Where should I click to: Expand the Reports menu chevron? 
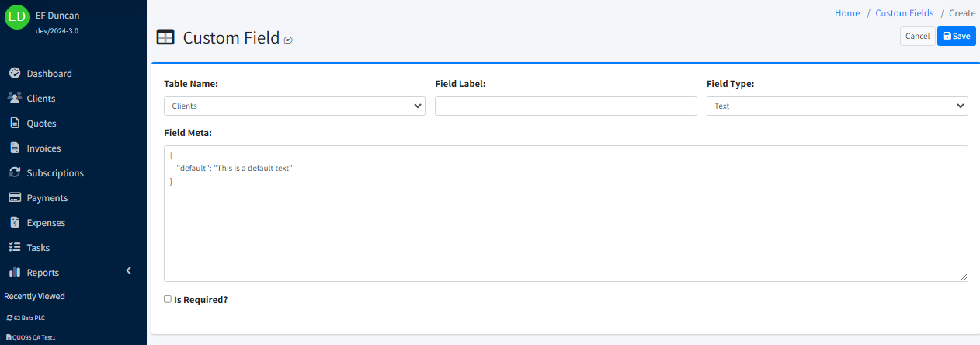[x=129, y=270]
